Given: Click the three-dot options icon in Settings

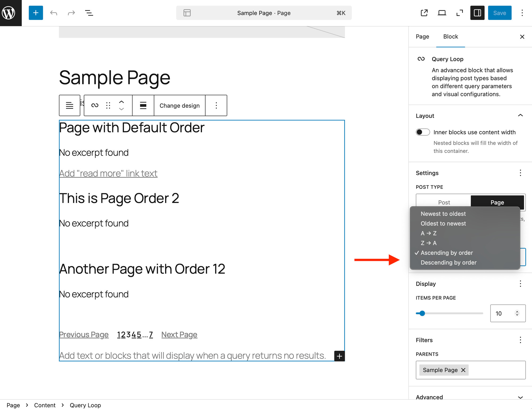Looking at the screenshot, I should point(520,173).
